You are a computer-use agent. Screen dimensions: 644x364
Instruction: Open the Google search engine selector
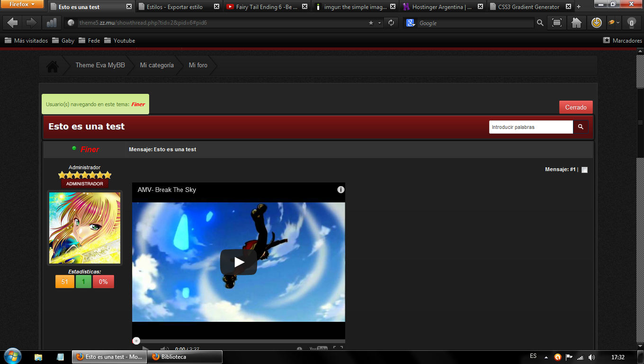click(x=411, y=23)
